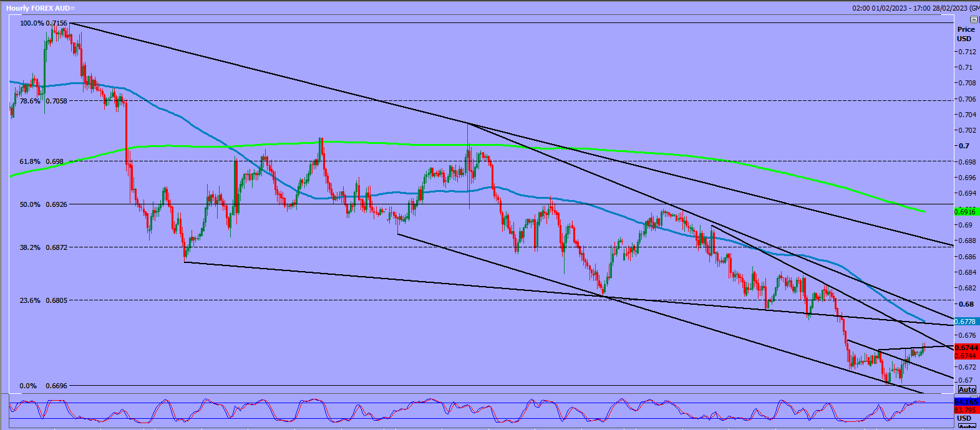Click the bold 0.68 price axis label

coord(966,304)
